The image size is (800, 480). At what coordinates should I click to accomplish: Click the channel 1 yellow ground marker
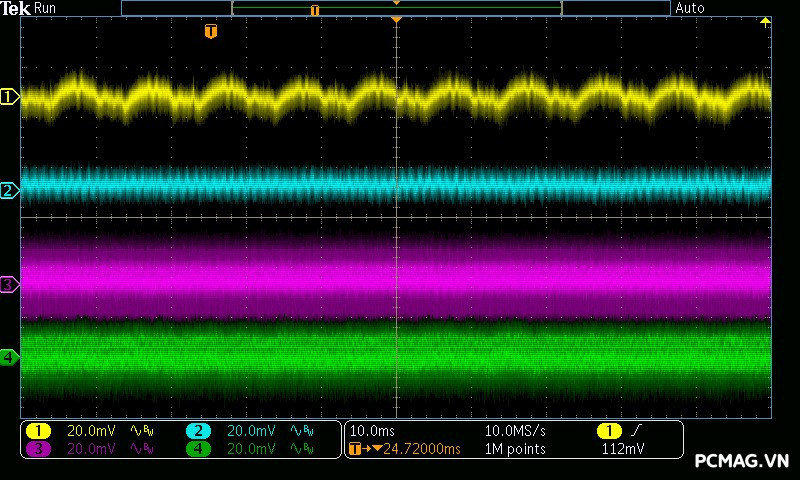tap(9, 97)
